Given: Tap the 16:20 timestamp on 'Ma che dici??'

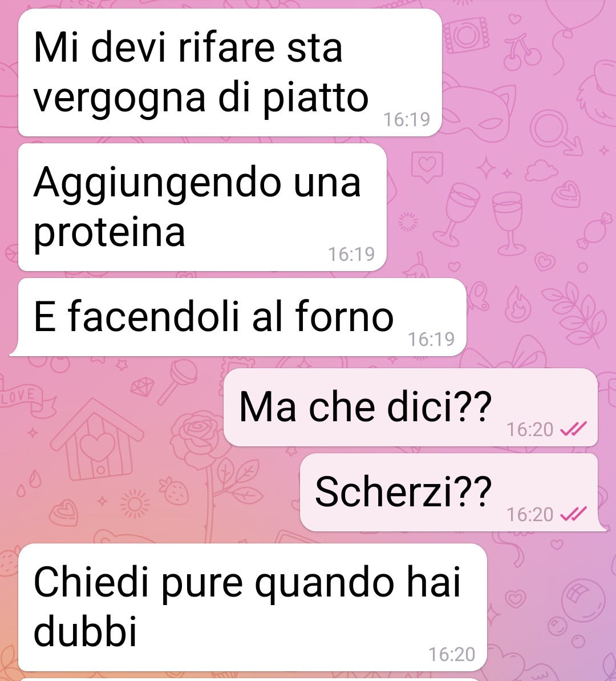Looking at the screenshot, I should click(x=530, y=429).
